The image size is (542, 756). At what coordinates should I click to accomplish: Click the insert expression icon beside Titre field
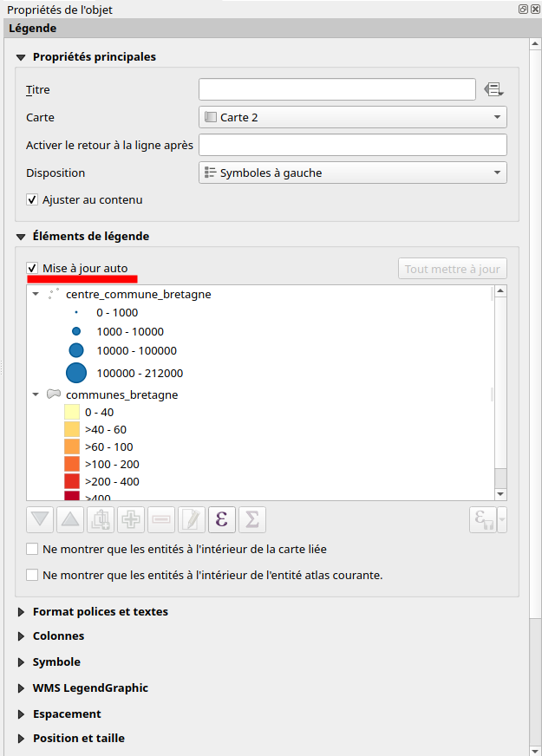[x=494, y=89]
